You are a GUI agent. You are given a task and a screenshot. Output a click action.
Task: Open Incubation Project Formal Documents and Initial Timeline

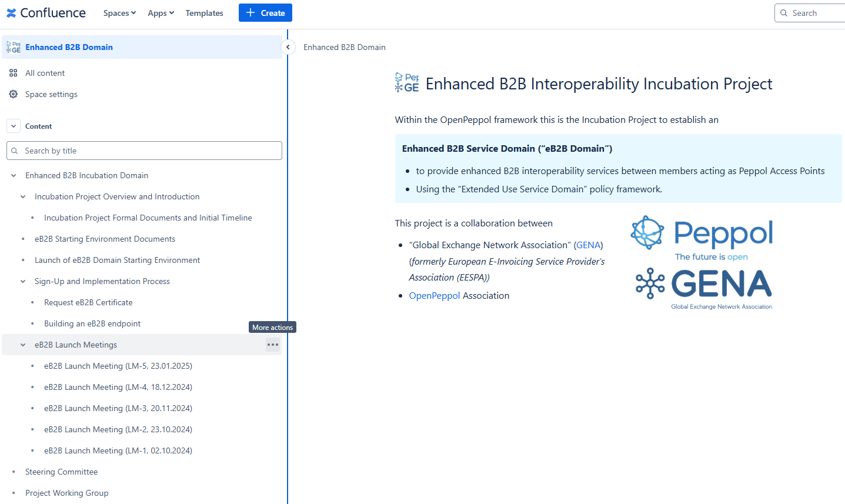click(x=148, y=218)
